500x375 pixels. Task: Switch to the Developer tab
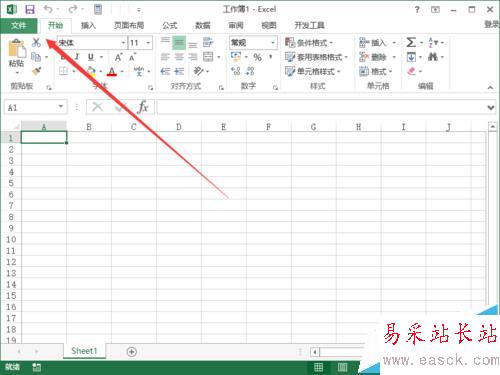pos(309,25)
